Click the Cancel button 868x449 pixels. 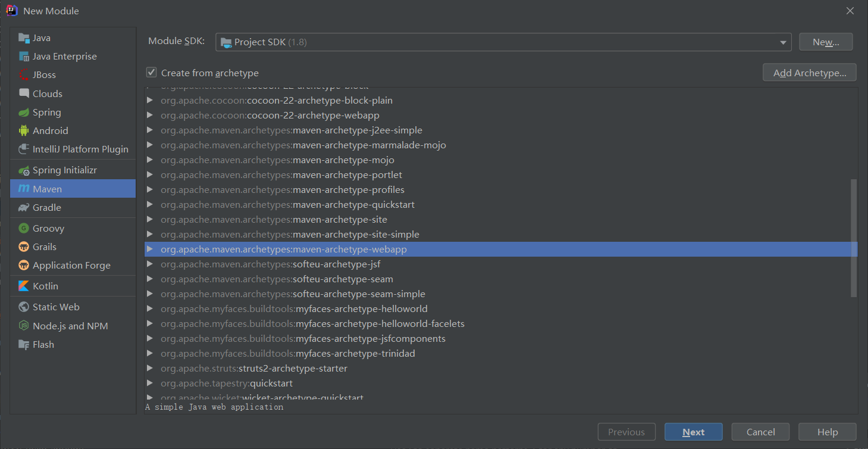(760, 432)
